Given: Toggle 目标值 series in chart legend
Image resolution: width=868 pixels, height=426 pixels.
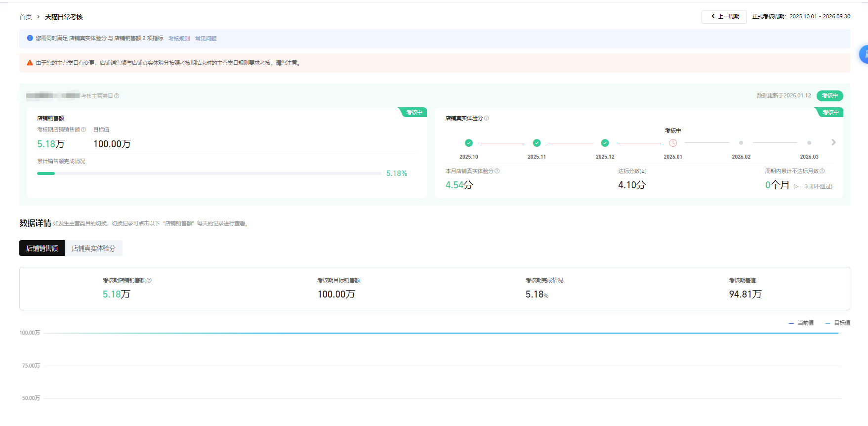Looking at the screenshot, I should (838, 323).
